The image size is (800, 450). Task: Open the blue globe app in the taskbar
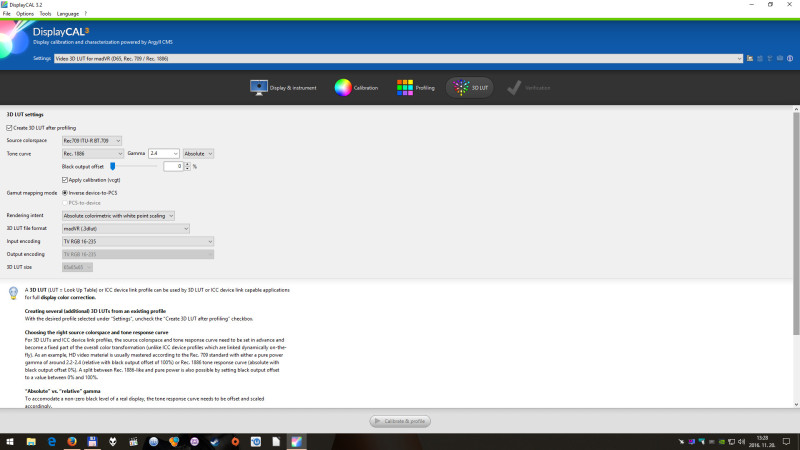tap(154, 442)
